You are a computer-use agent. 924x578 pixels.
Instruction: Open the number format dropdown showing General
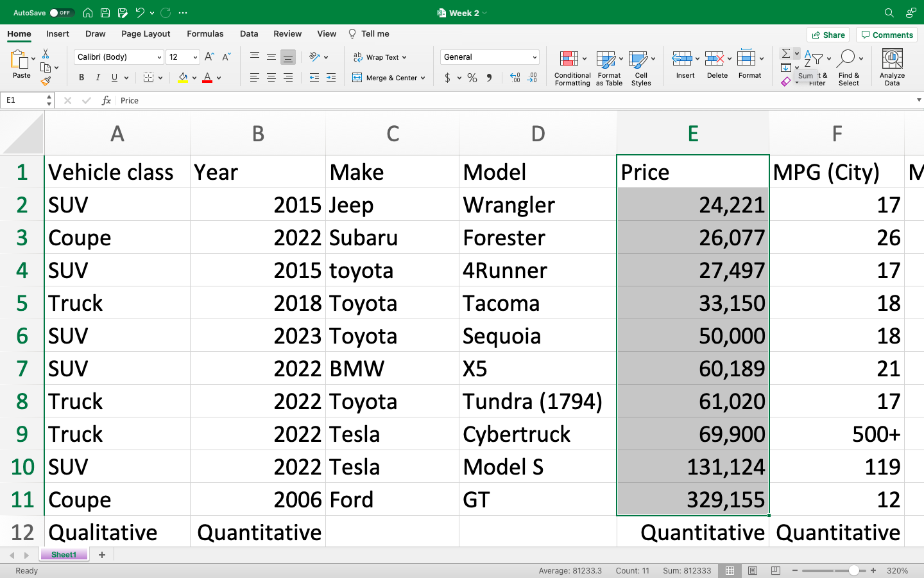point(489,57)
